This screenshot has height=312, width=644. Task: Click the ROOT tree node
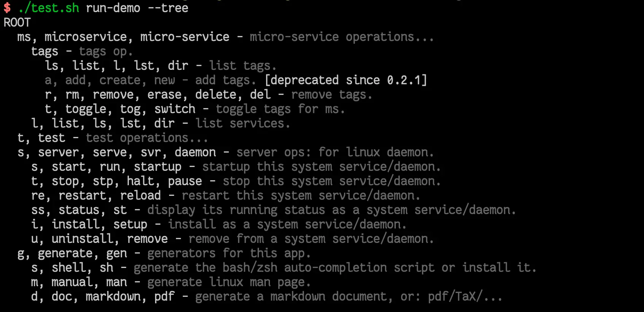coord(17,22)
